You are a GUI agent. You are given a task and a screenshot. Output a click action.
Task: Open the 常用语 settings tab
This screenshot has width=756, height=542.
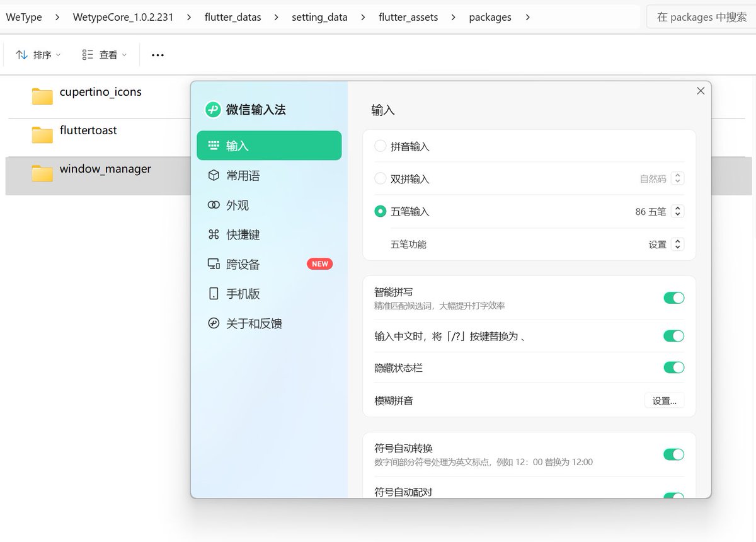click(x=269, y=175)
